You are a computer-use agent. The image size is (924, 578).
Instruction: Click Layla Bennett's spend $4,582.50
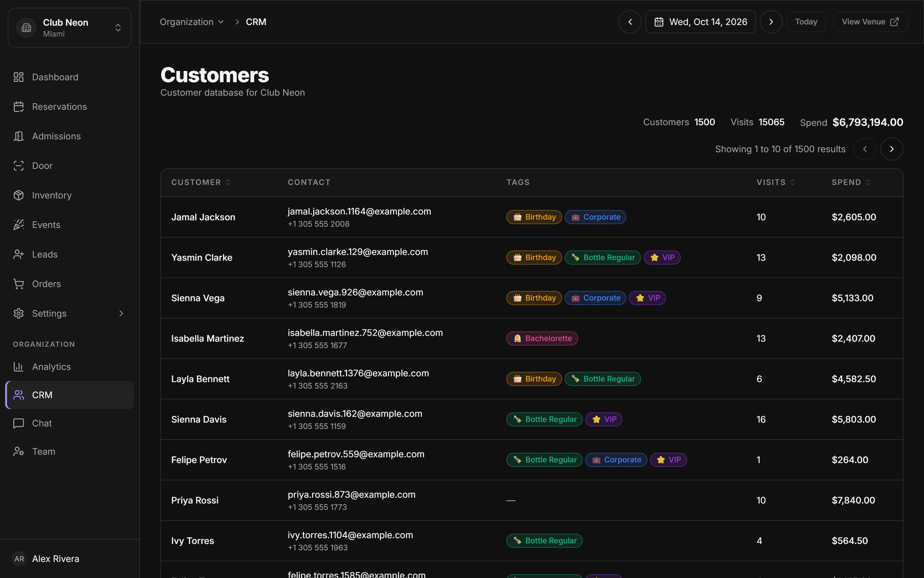coord(854,379)
